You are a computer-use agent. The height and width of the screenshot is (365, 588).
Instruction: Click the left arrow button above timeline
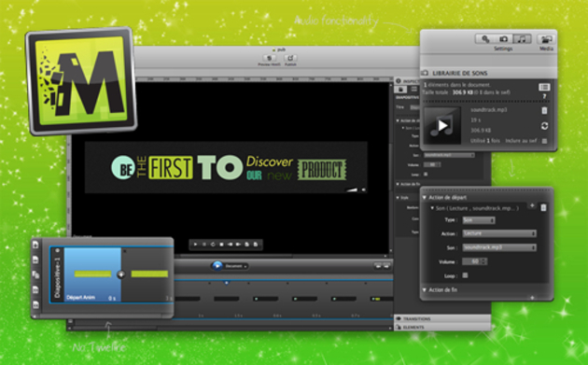click(378, 266)
